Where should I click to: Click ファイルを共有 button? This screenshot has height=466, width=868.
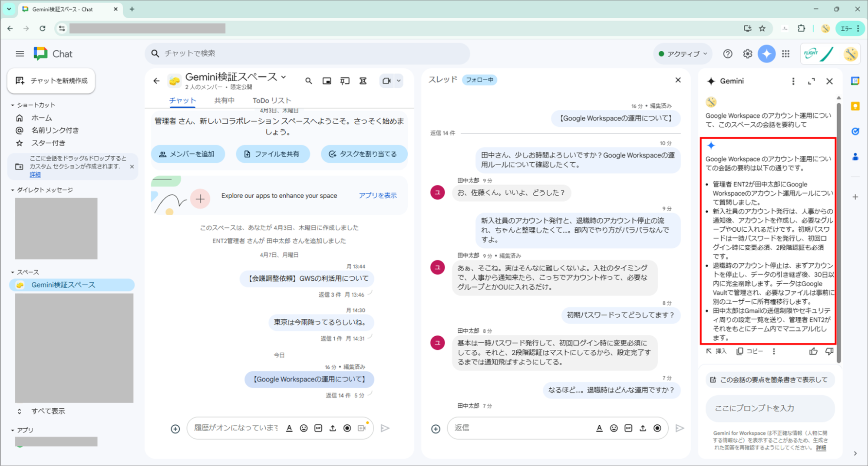tap(273, 154)
